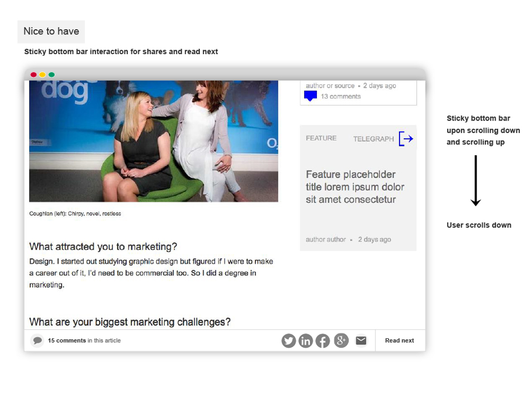Click the Facebook share icon

coord(323,341)
